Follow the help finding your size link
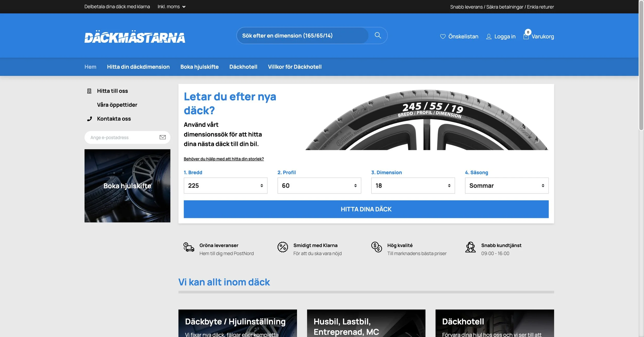This screenshot has width=644, height=337. (224, 159)
